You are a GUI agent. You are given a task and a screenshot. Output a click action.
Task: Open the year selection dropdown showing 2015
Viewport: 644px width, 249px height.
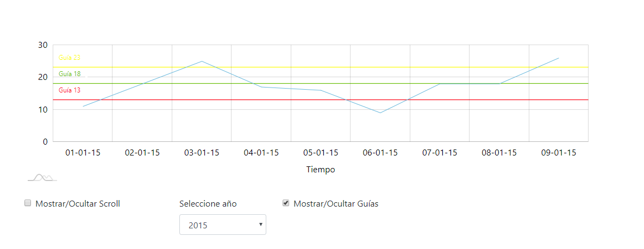coord(222,225)
